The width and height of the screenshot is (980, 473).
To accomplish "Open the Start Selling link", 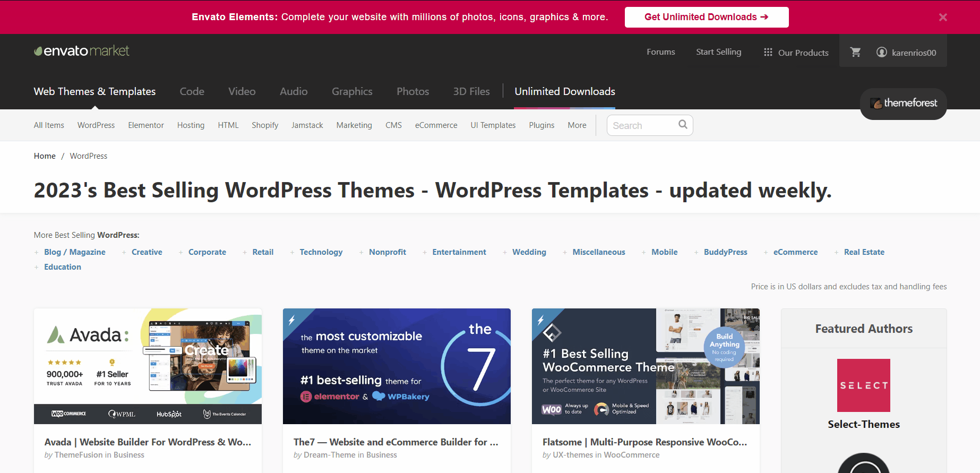I will pyautogui.click(x=718, y=52).
